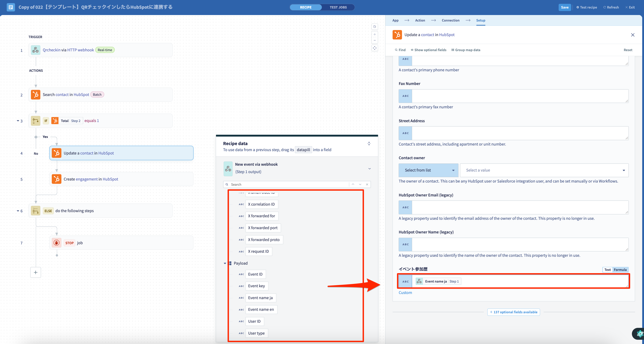Switch to RECIPE tab
The width and height of the screenshot is (644, 344).
305,7
